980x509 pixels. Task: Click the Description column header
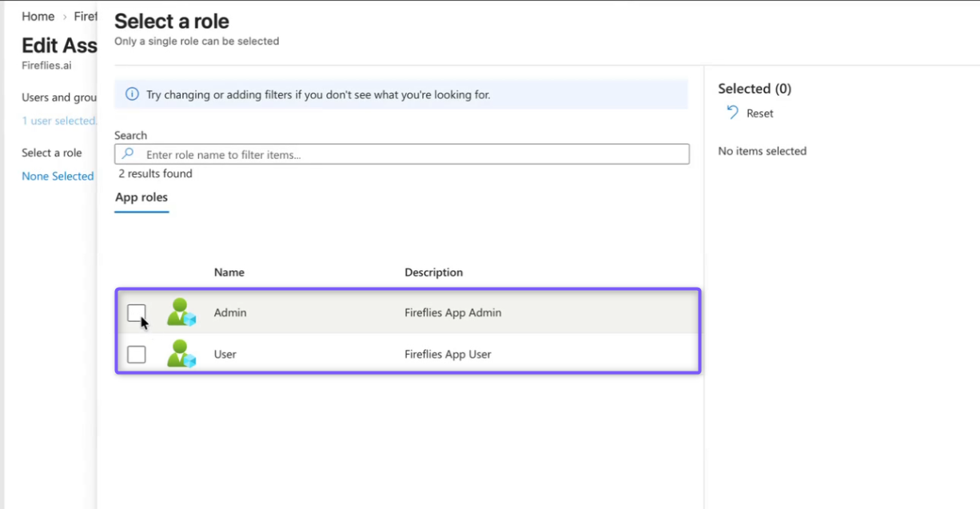(x=434, y=272)
